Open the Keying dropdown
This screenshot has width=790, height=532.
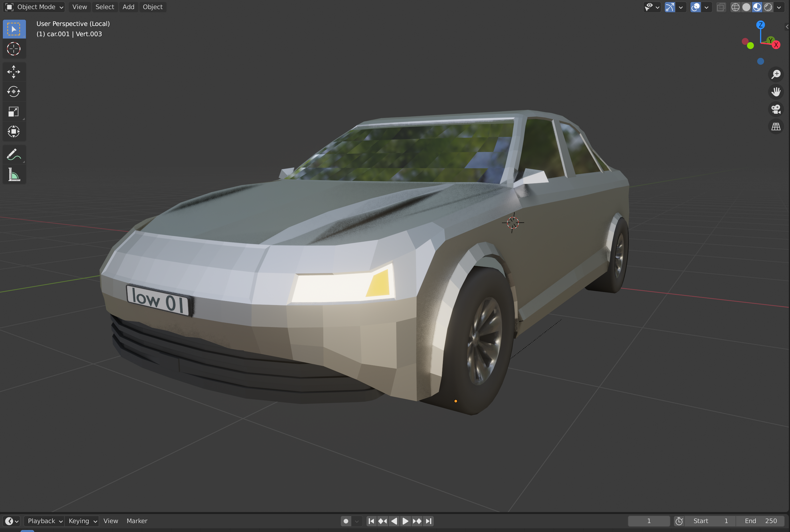pos(82,521)
